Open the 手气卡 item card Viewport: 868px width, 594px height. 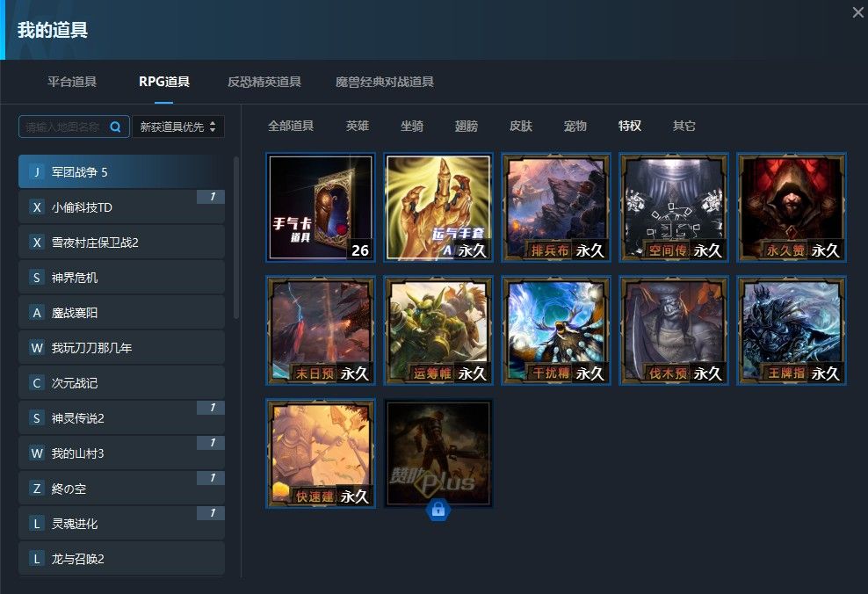[x=321, y=207]
